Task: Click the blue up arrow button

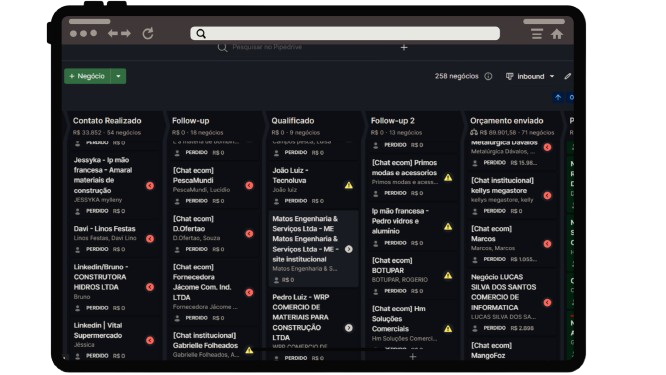Action: pyautogui.click(x=558, y=97)
